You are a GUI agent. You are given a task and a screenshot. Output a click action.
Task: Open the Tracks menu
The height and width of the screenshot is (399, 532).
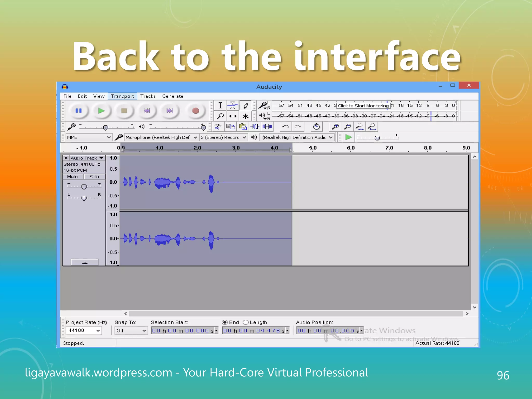148,96
